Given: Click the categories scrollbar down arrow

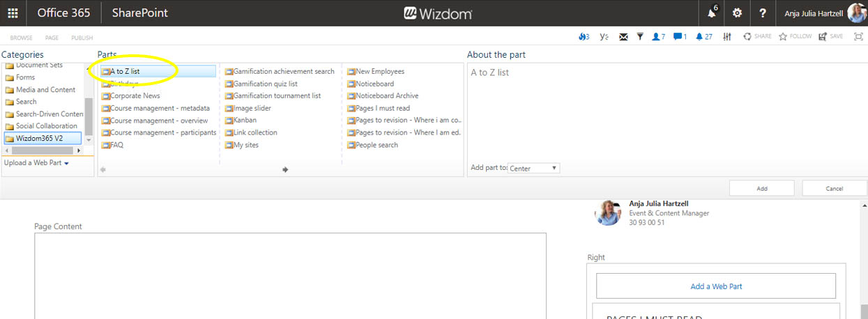Looking at the screenshot, I should click(x=89, y=139).
